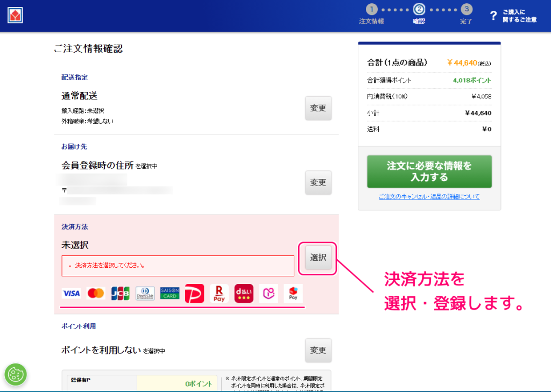
Task: Click 変更 next to 通常配送
Action: [318, 108]
